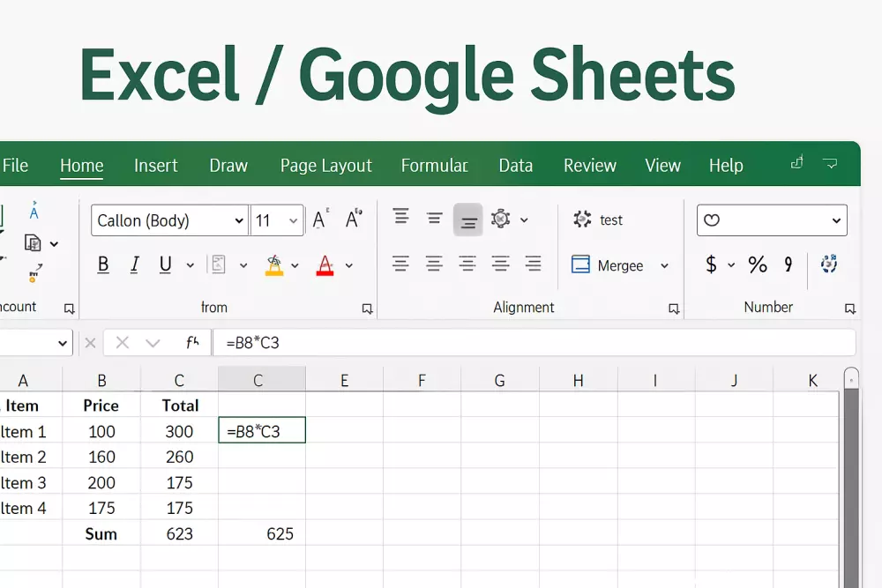
Task: Open the font group dialog launcher
Action: [367, 309]
